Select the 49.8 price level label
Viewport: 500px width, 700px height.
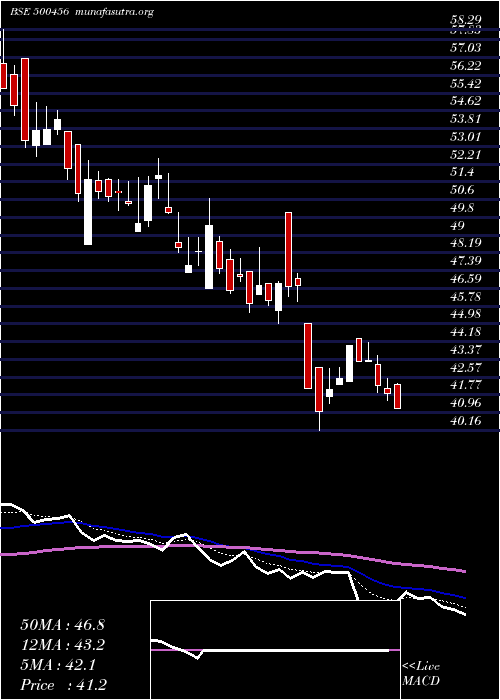[462, 208]
